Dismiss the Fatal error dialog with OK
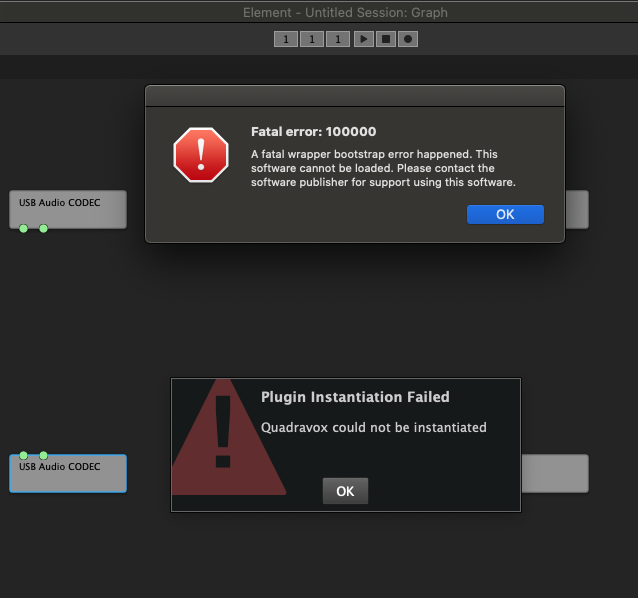The width and height of the screenshot is (638, 598). 505,214
